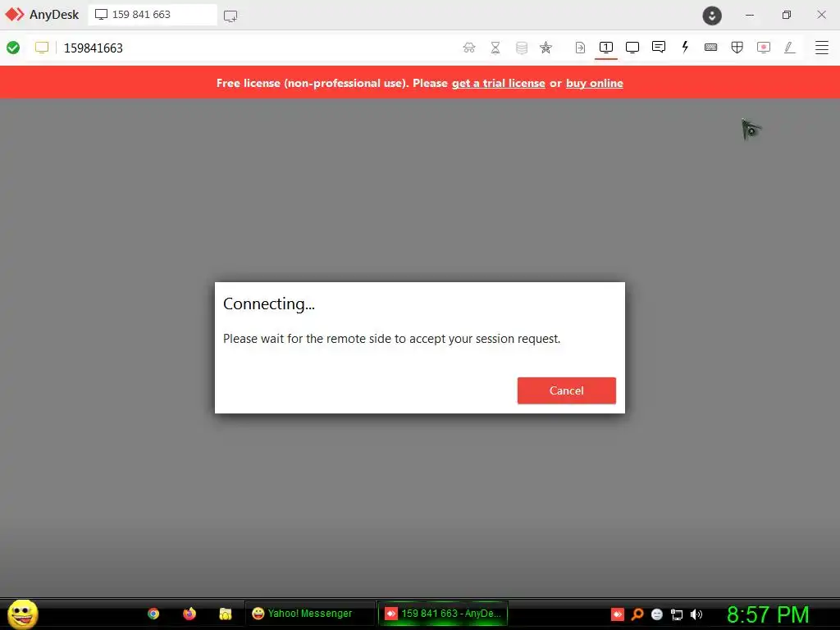Select monitor 1 display icon
The image size is (840, 630).
click(606, 48)
